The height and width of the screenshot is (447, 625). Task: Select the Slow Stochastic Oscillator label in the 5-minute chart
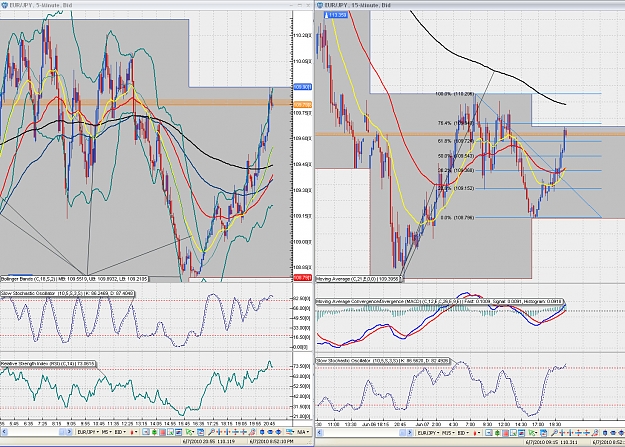tap(67, 293)
